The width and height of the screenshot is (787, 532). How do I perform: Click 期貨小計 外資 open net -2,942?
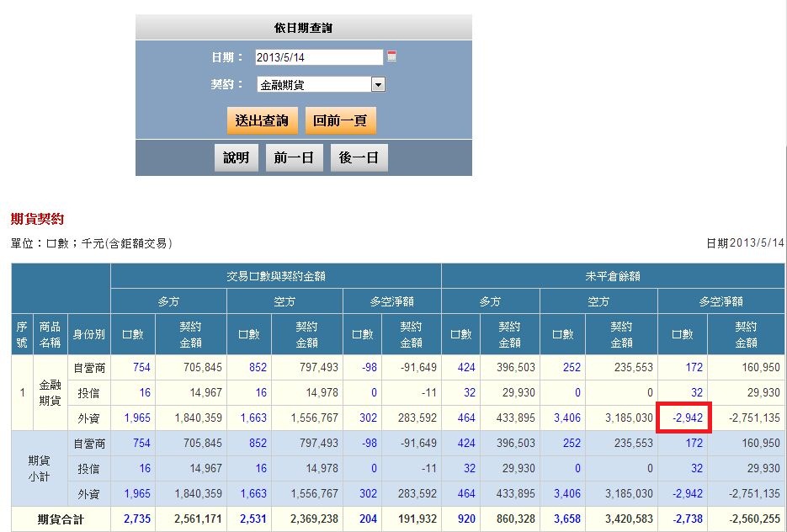coord(688,494)
